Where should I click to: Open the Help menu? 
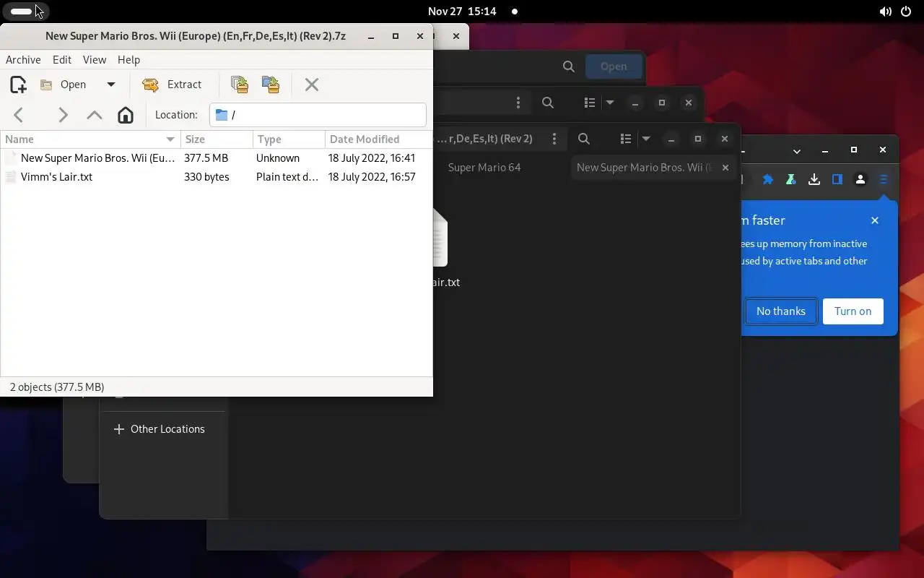(128, 60)
